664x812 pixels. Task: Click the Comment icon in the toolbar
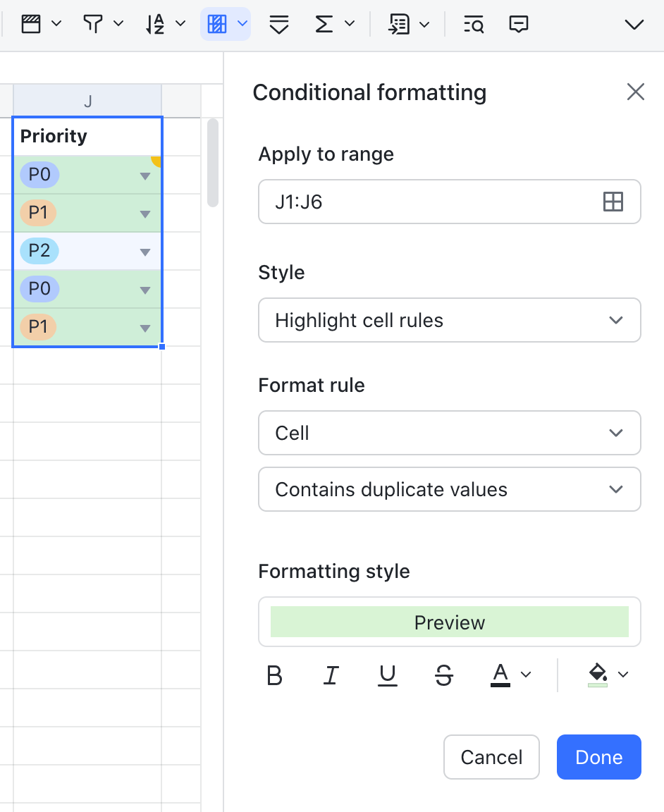pos(519,23)
